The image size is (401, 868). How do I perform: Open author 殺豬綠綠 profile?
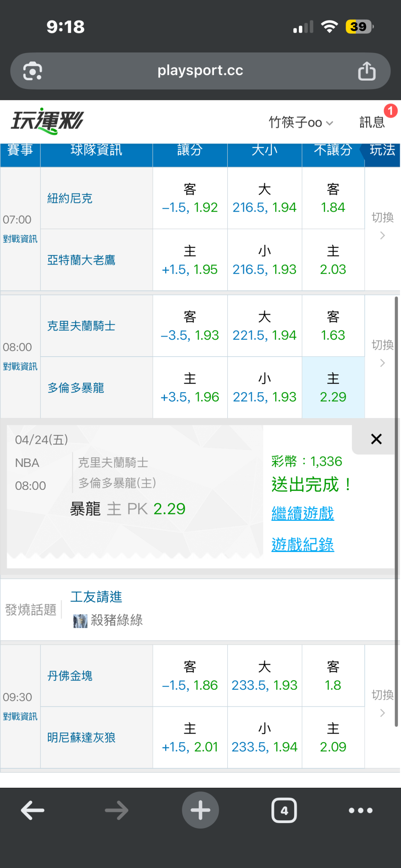click(117, 620)
